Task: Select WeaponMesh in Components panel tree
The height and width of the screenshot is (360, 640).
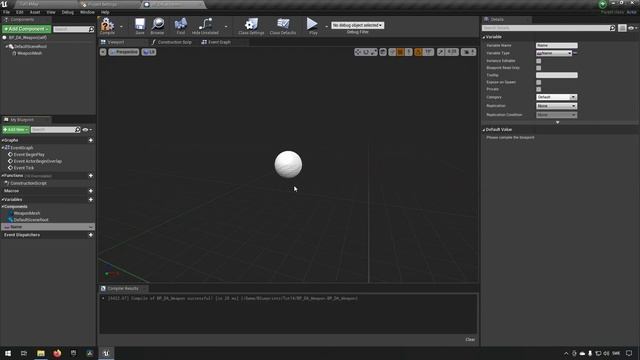Action: [x=29, y=53]
